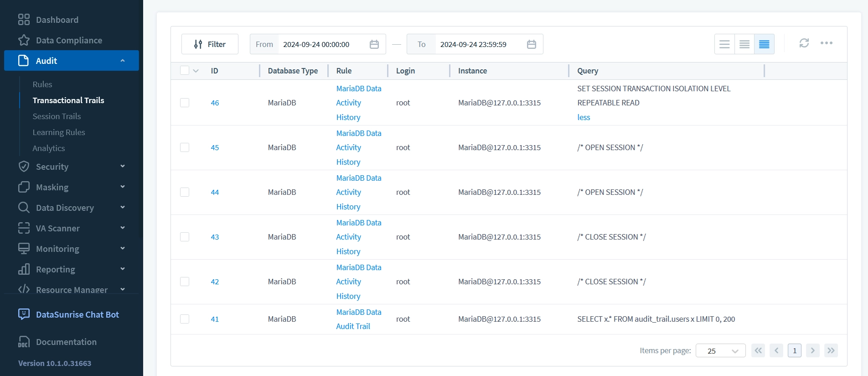The height and width of the screenshot is (376, 868).
Task: Check the row with ID 46
Action: pos(185,103)
